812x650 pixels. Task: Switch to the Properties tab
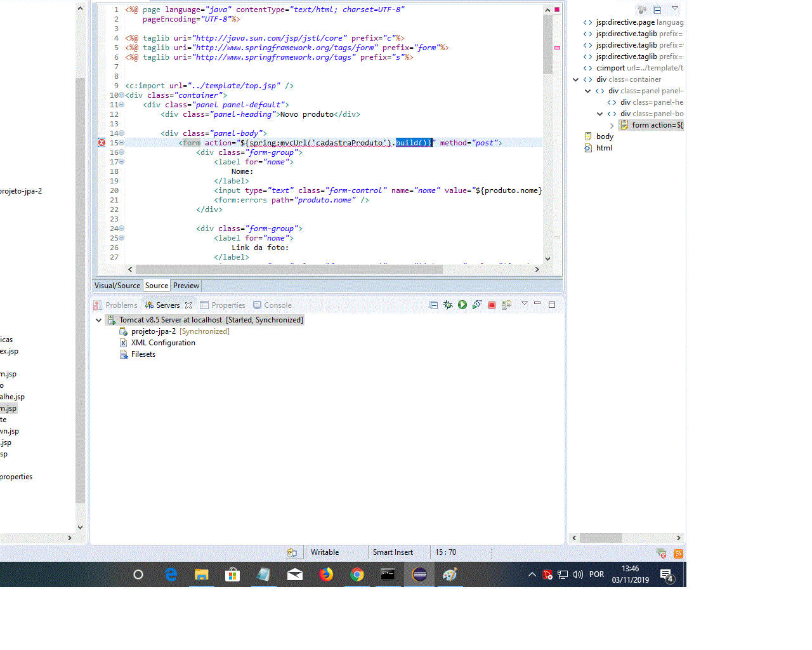click(x=223, y=305)
